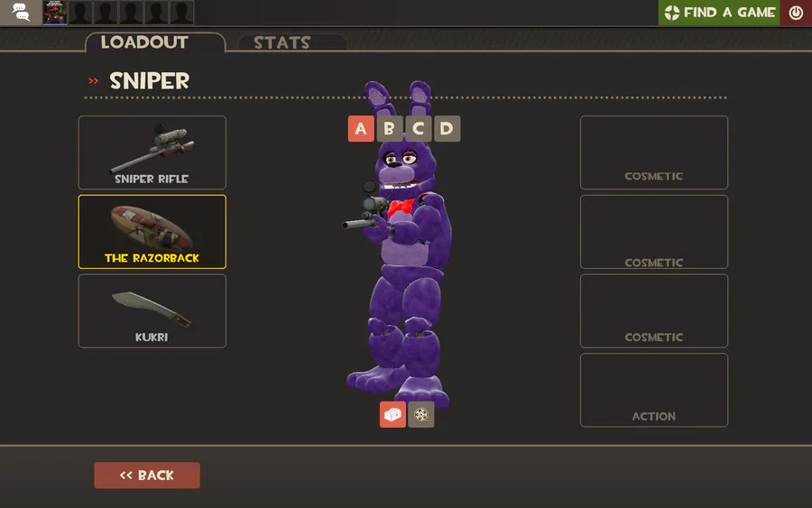Click the film reel taunt icon
812x508 pixels.
[x=421, y=414]
